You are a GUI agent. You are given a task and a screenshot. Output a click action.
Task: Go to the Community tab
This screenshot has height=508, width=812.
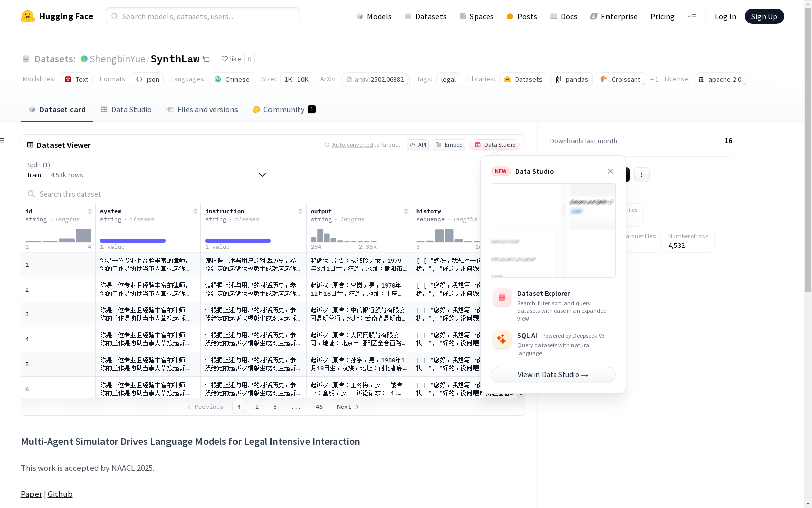284,110
